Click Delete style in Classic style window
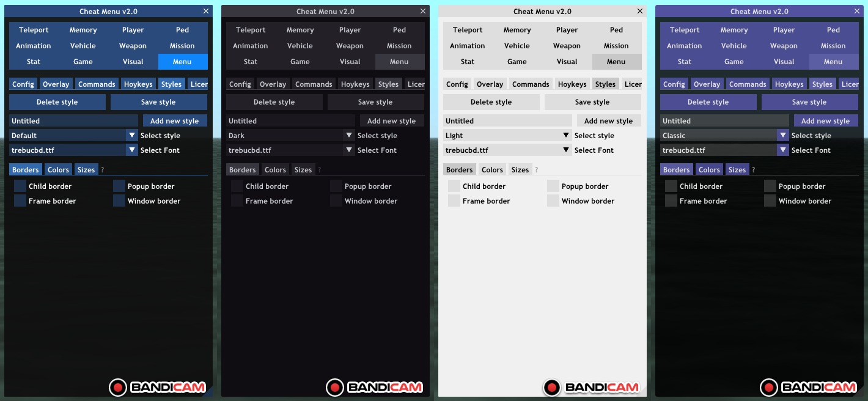Screen dimensions: 868x401 708,102
